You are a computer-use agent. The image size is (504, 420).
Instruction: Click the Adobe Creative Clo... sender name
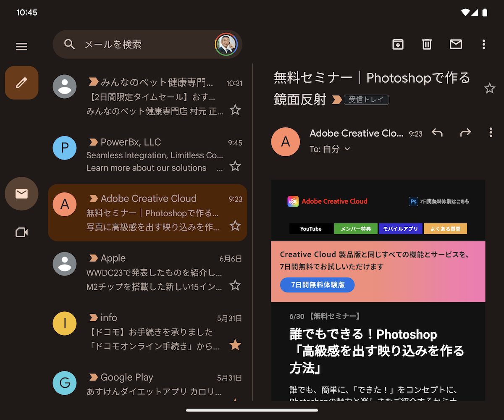[356, 133]
